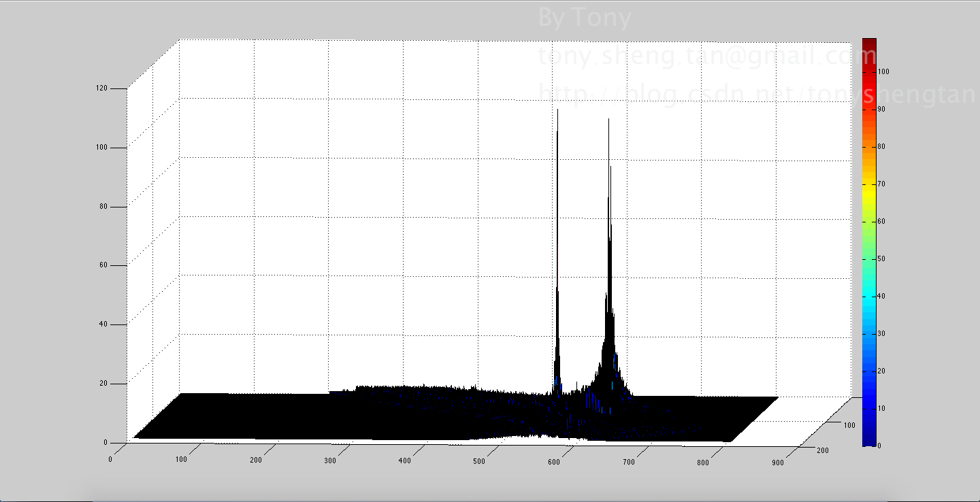Click the 500 label on the horizontal axis
980x502 pixels.
pos(478,462)
